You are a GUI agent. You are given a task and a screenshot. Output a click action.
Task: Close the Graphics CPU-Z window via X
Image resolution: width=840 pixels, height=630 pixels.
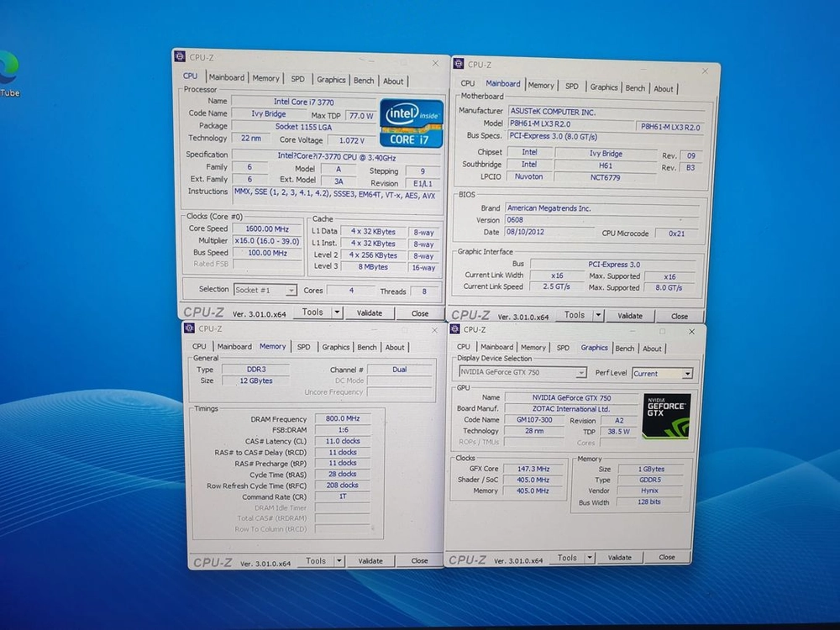click(691, 332)
